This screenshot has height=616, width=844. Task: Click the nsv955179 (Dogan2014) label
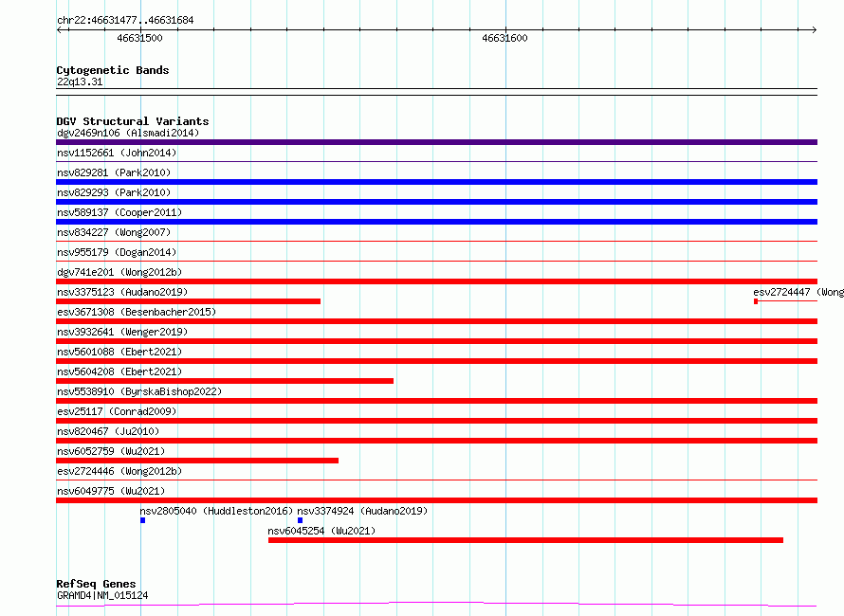pos(117,252)
